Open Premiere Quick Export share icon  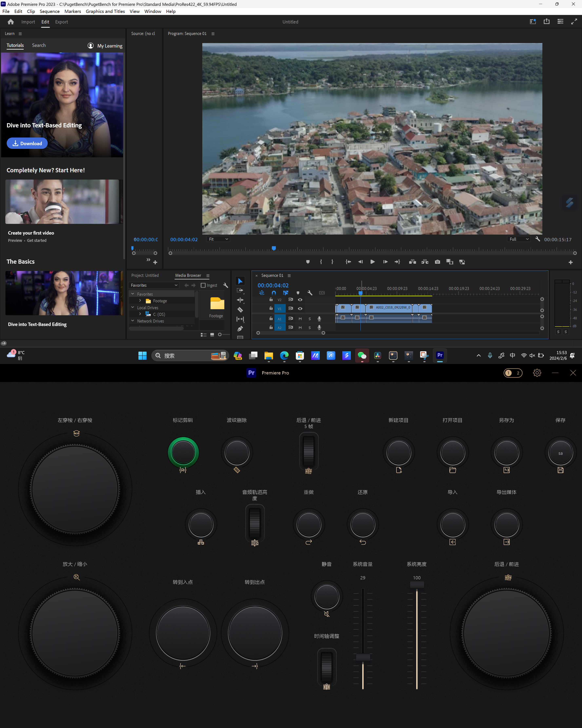547,22
